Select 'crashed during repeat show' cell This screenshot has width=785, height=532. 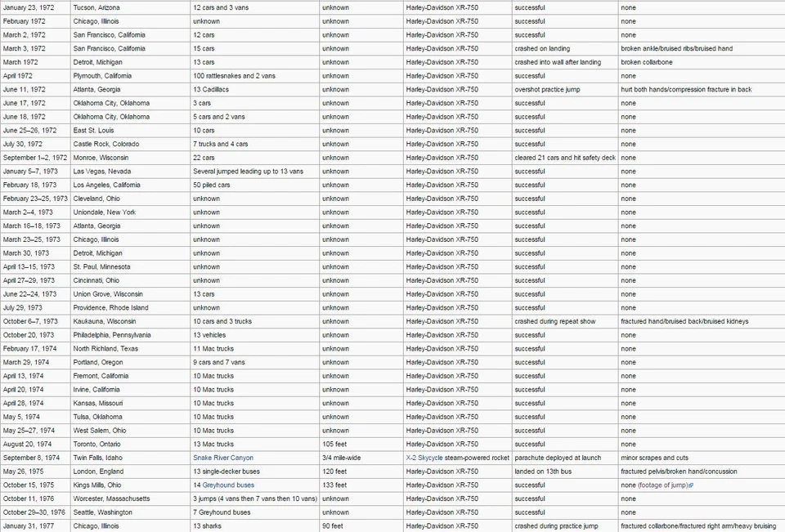[x=565, y=321]
